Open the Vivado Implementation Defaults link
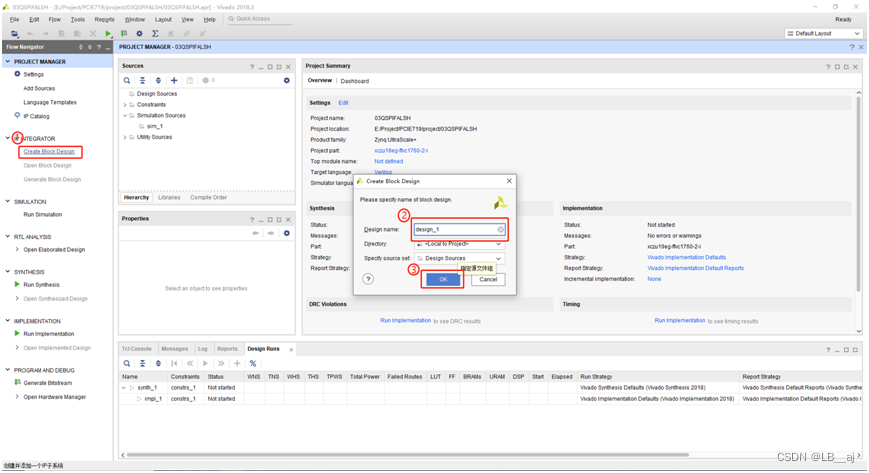 click(686, 257)
